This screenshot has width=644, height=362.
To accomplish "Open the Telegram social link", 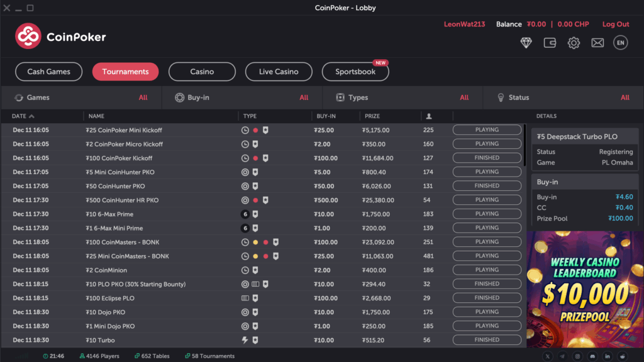I will (562, 356).
